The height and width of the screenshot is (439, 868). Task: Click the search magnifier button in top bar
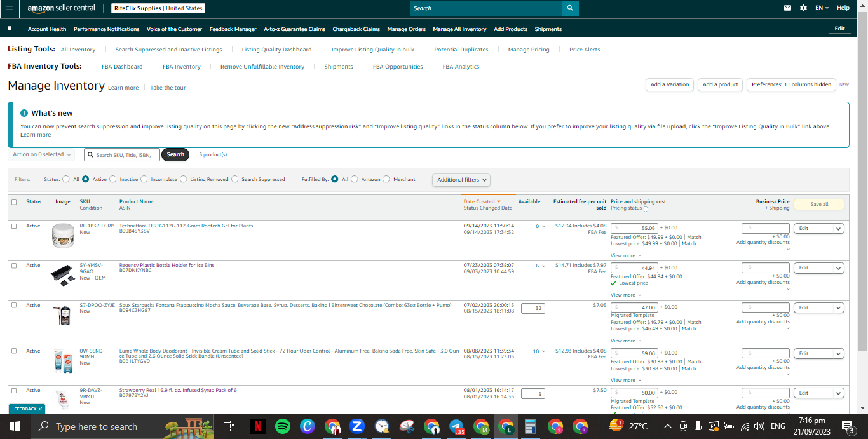[570, 8]
